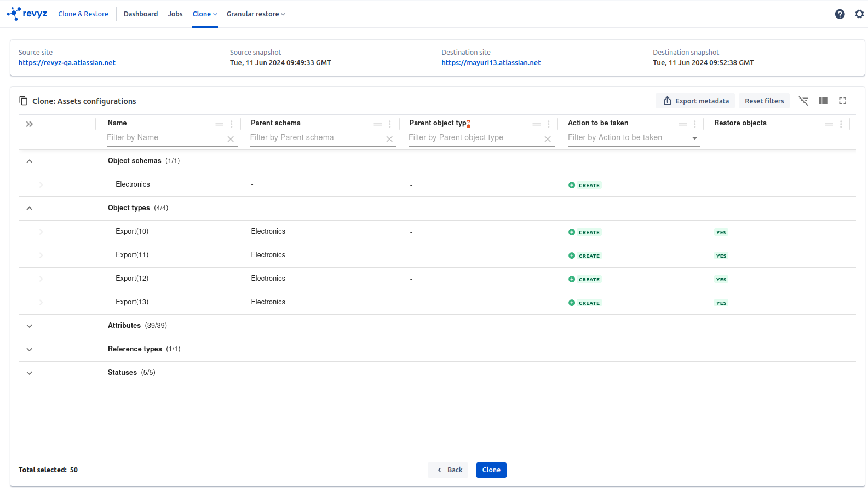Click Parent object type drag handle
The height and width of the screenshot is (498, 868).
[537, 124]
